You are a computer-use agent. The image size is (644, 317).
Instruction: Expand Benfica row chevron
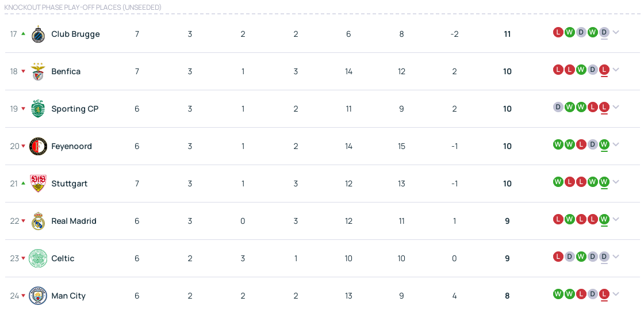click(616, 70)
